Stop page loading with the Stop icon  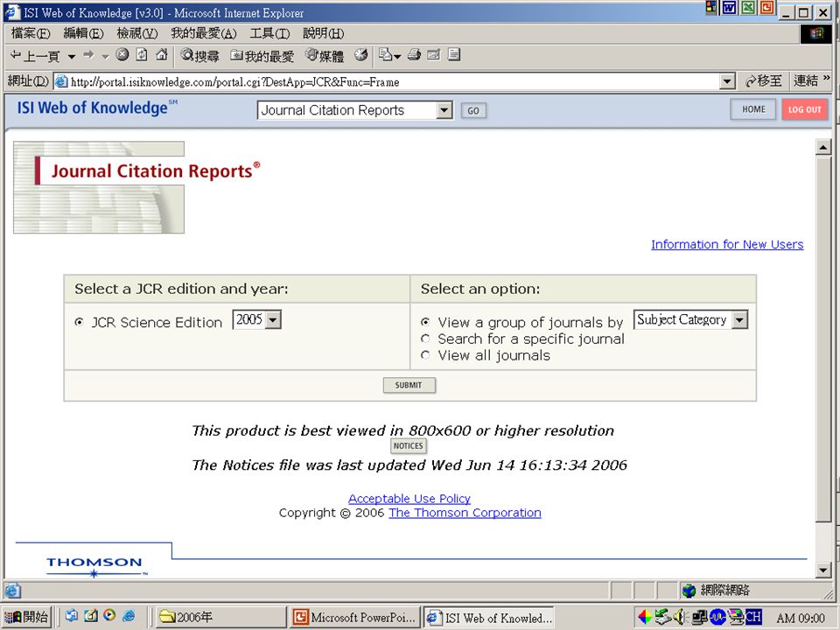[122, 54]
